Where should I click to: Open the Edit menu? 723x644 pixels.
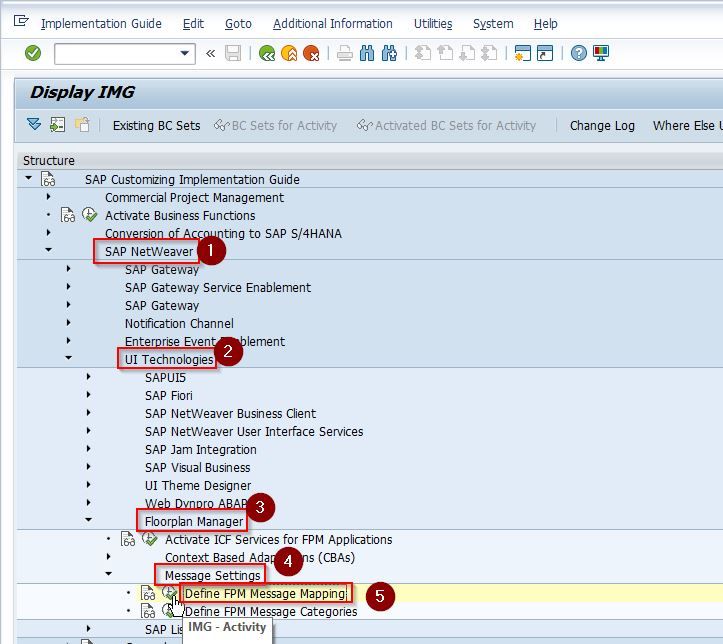tap(193, 24)
